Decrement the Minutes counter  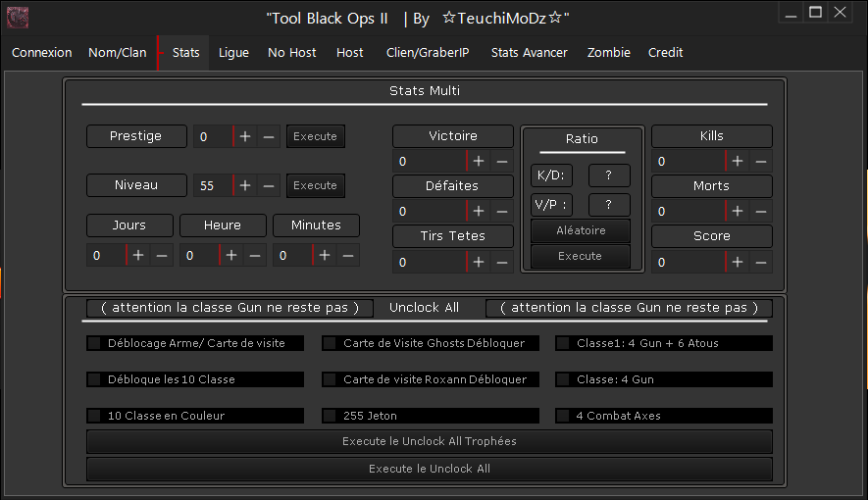(x=348, y=256)
